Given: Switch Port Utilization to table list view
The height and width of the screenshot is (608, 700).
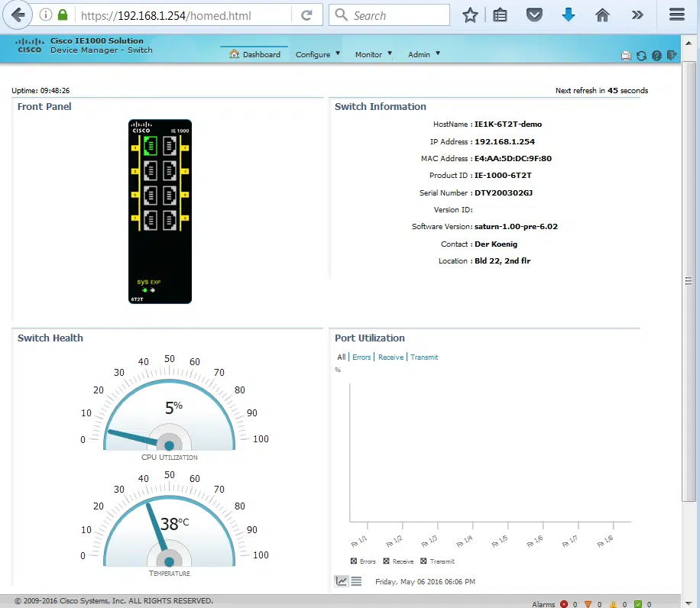Looking at the screenshot, I should click(x=356, y=581).
